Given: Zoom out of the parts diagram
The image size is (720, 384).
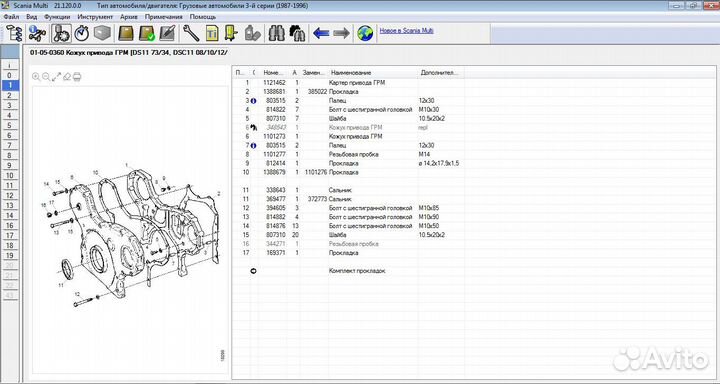Looking at the screenshot, I should 46,77.
